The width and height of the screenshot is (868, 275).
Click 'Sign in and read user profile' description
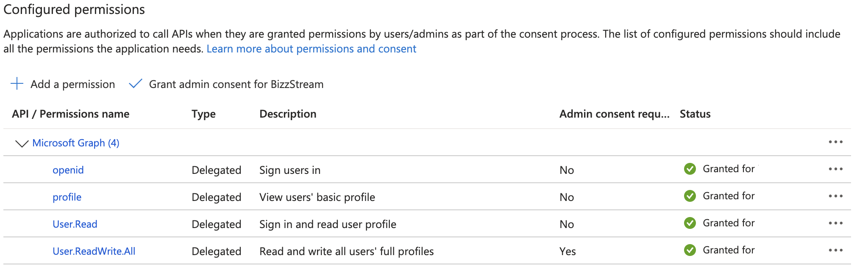(328, 224)
